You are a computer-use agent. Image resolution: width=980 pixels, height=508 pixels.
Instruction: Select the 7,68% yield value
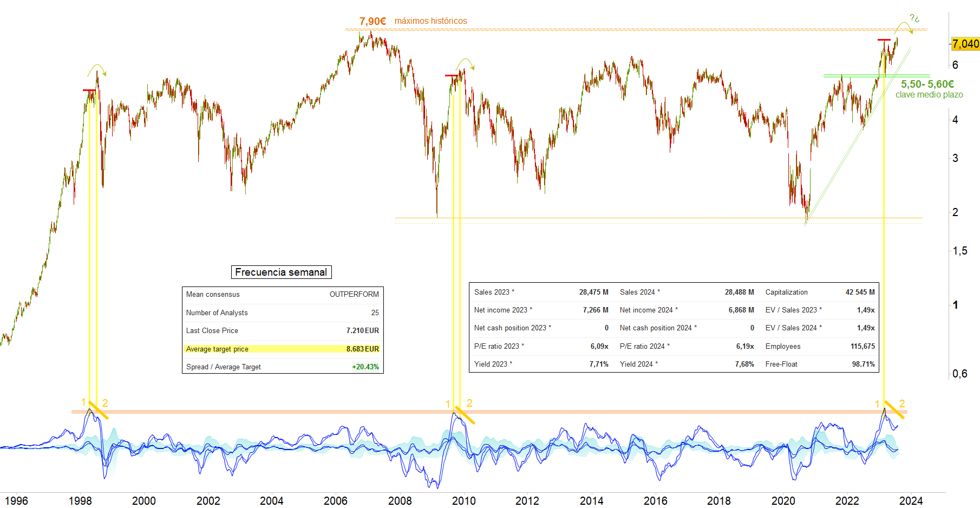pyautogui.click(x=744, y=364)
